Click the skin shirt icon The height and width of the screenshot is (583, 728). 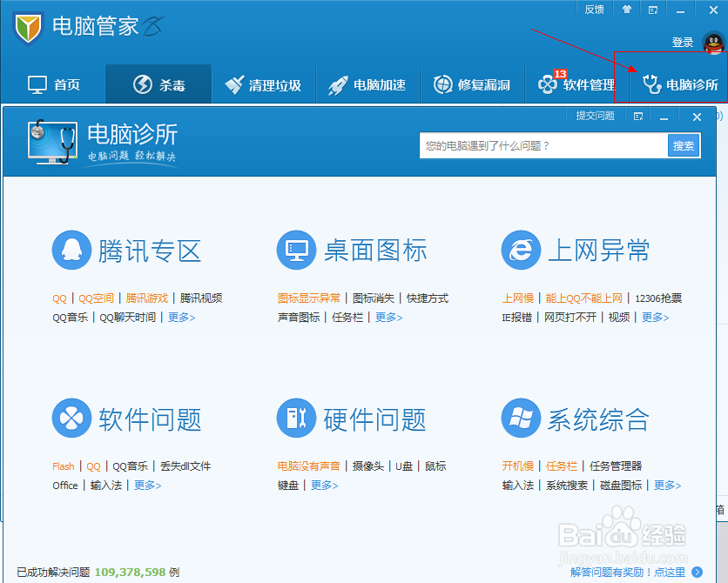pos(627,10)
